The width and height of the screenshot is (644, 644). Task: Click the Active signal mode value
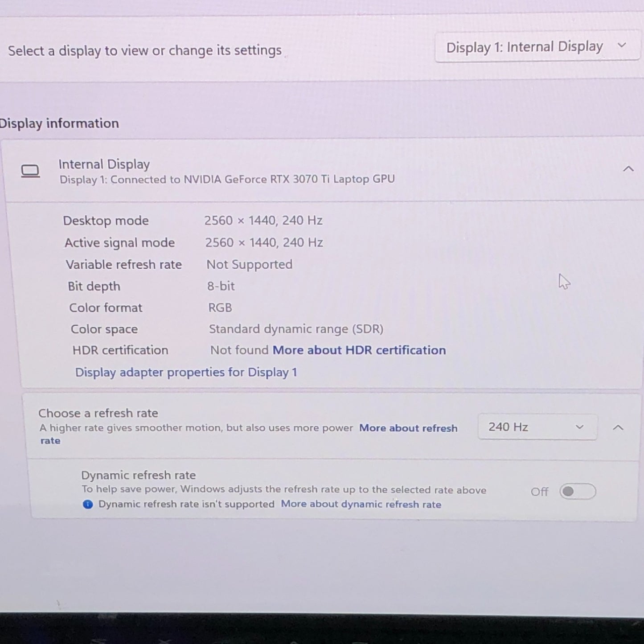point(264,242)
